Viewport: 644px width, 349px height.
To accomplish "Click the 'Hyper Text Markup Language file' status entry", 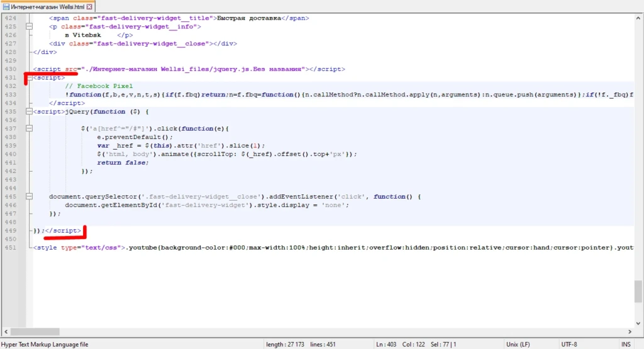I will [45, 345].
